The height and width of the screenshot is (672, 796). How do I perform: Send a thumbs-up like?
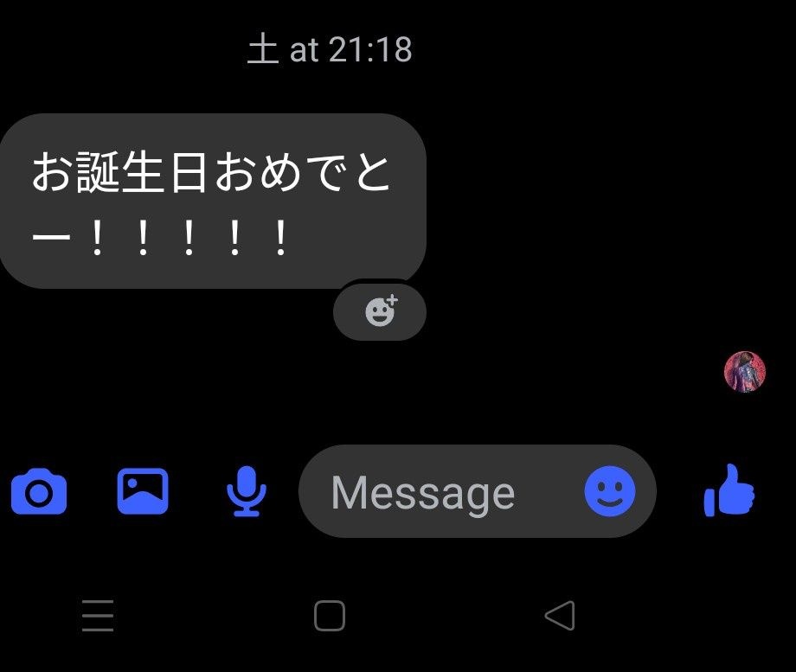point(729,490)
